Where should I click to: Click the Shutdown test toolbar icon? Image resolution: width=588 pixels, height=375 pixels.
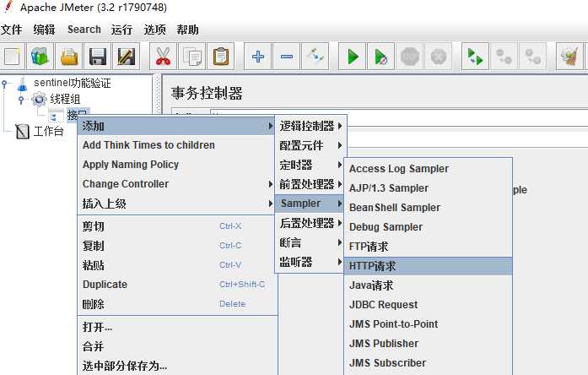[x=438, y=57]
